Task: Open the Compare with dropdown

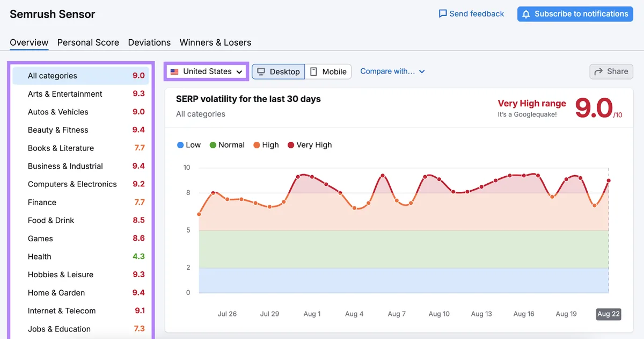Action: (x=392, y=71)
